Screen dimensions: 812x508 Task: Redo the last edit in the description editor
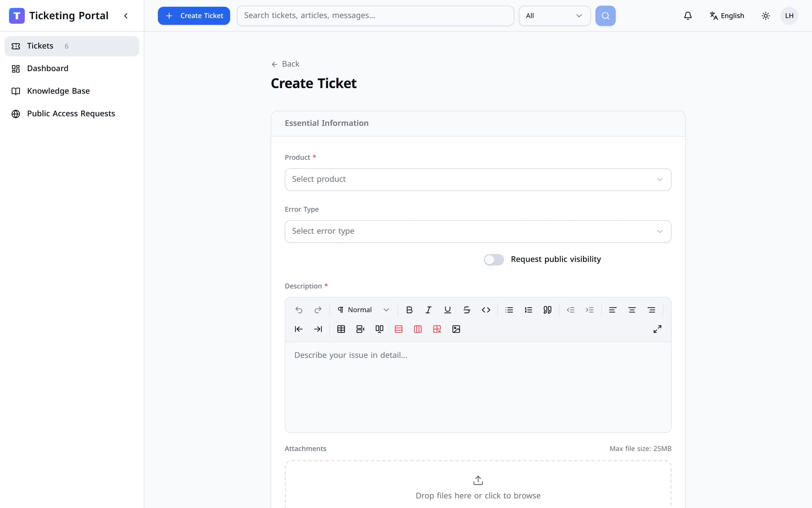318,310
